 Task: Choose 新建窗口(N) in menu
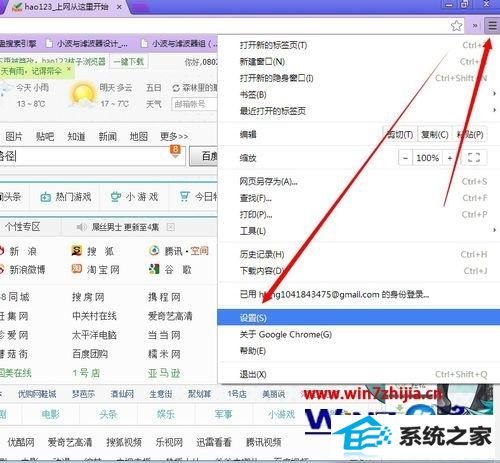(x=359, y=62)
